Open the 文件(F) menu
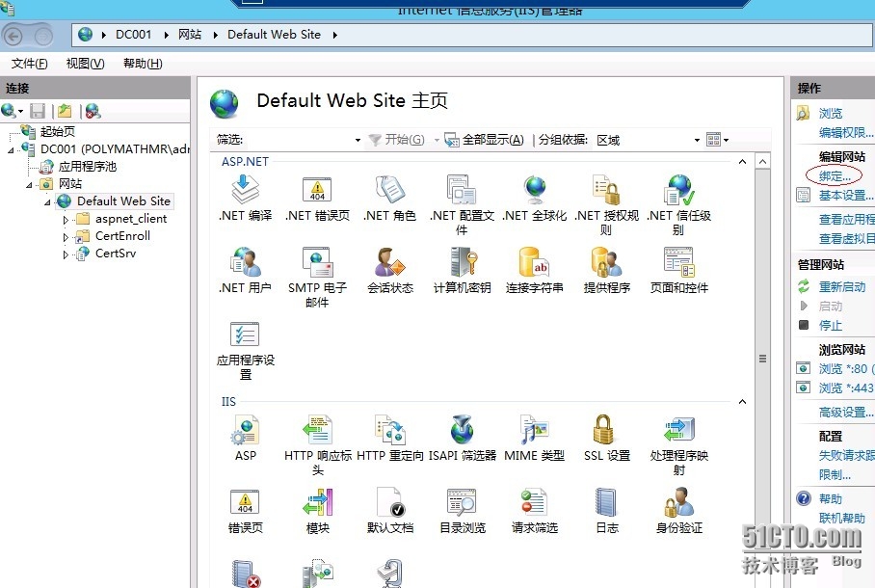Image resolution: width=875 pixels, height=588 pixels. tap(30, 64)
